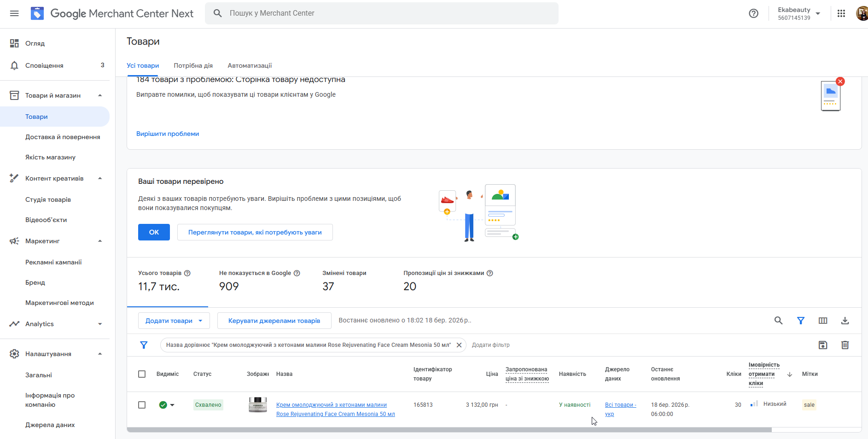Download the products table
The height and width of the screenshot is (439, 868).
tap(845, 321)
